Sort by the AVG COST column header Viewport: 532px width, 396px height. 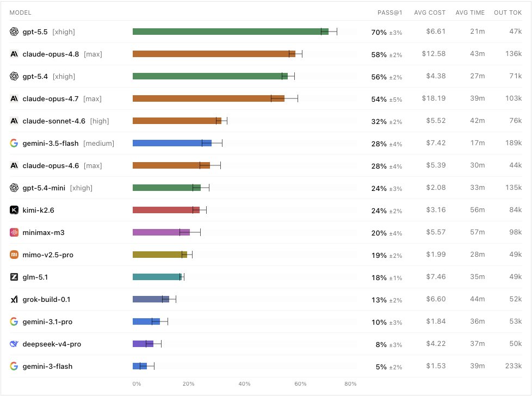(430, 13)
